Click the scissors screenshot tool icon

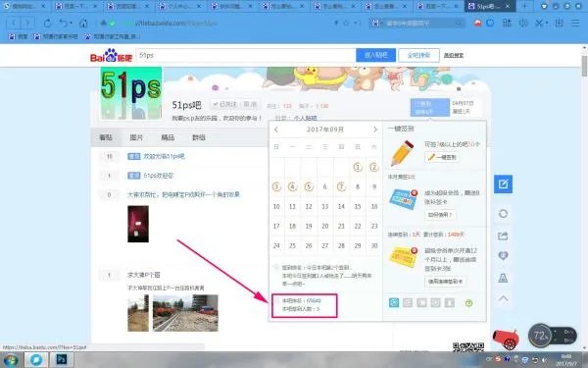pos(539,24)
